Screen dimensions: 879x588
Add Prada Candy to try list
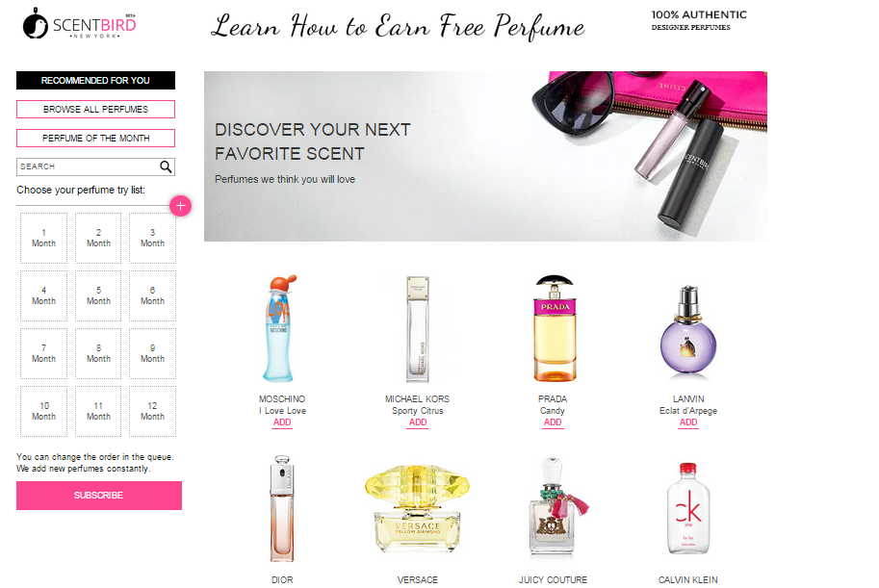[553, 422]
